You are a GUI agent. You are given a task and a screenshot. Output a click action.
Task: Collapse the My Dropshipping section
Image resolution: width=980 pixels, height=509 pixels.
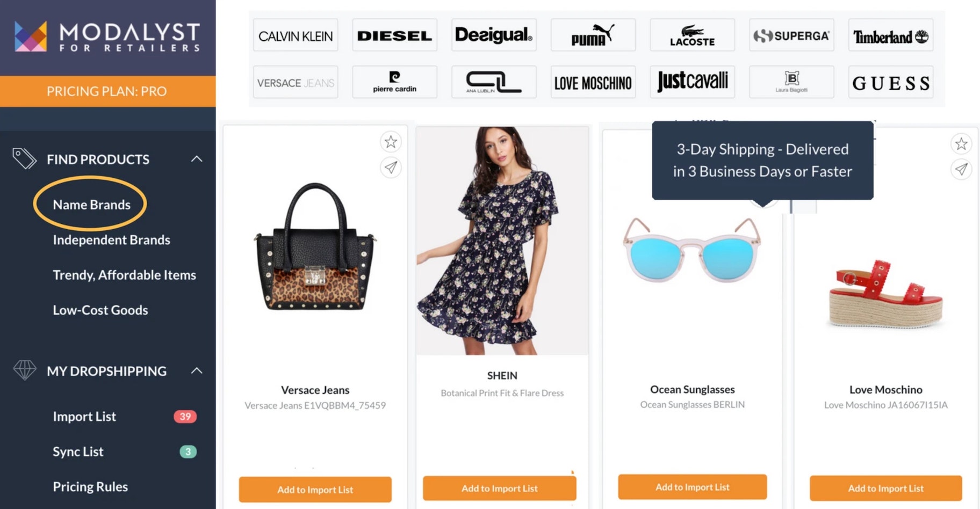pos(197,370)
